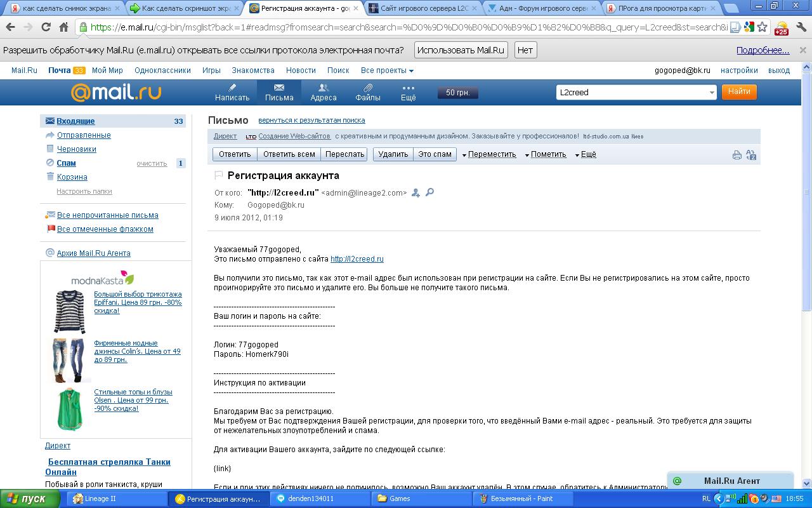Click the mail.ru logo

point(115,93)
